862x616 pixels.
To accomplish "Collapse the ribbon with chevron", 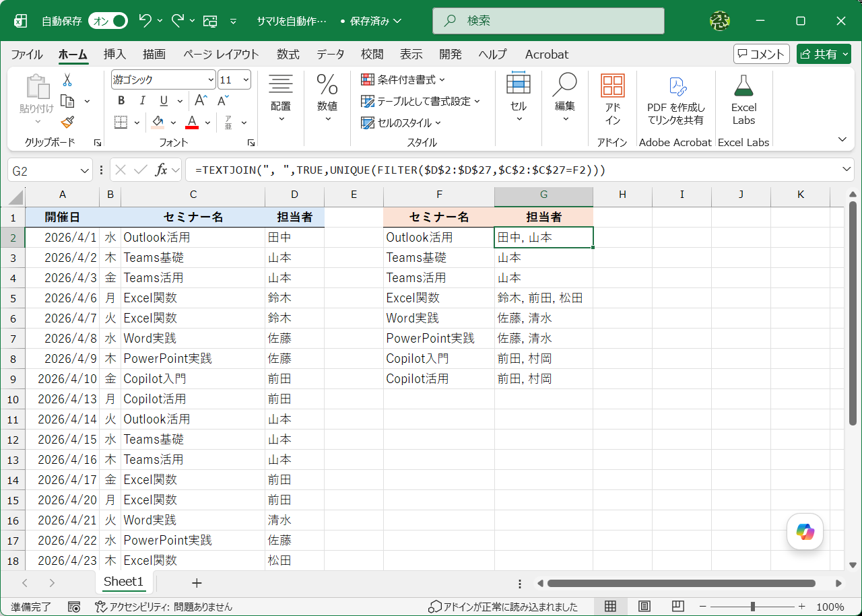I will [842, 139].
